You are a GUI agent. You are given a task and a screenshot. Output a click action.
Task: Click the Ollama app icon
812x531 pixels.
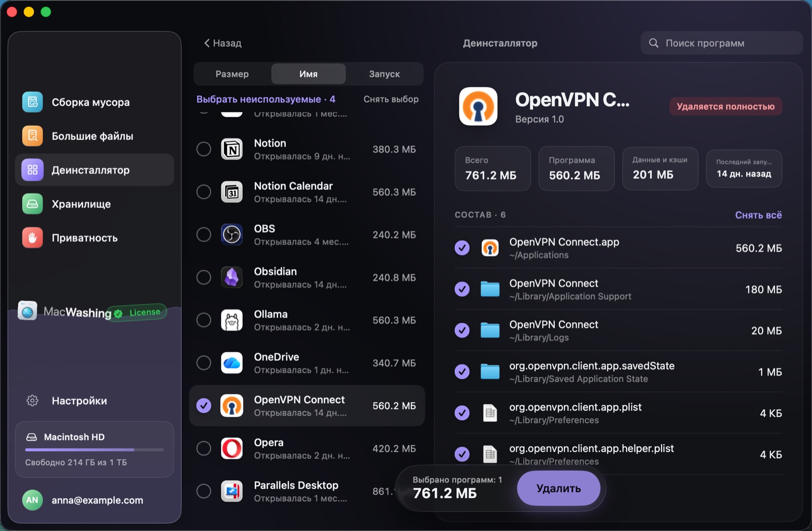[232, 320]
